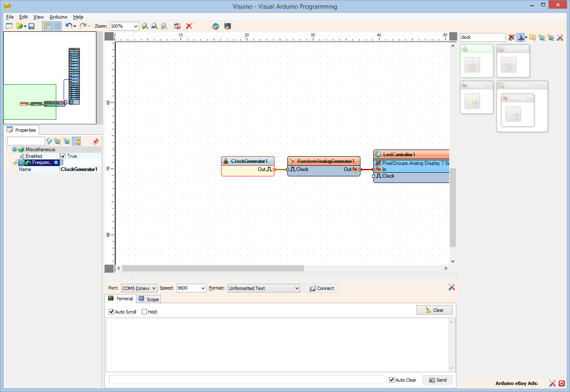
Task: Select the RandomAnalogGenerator1 block header
Action: coord(324,161)
